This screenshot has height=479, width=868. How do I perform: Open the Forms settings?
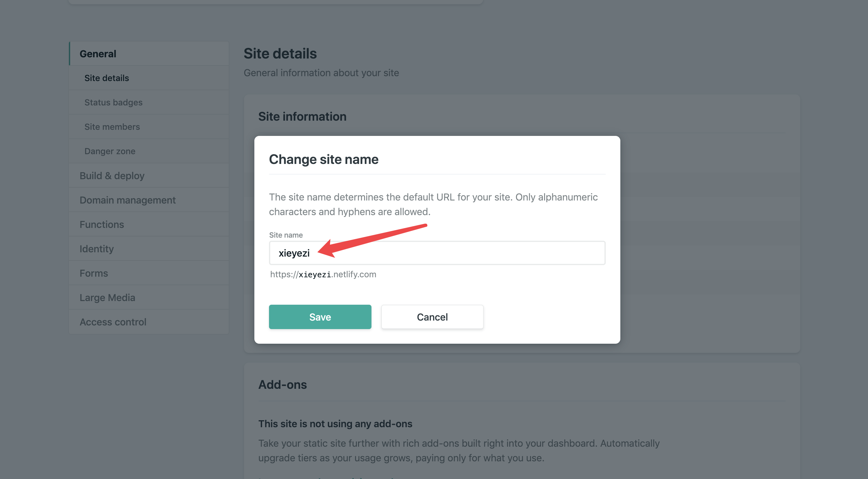click(x=94, y=273)
